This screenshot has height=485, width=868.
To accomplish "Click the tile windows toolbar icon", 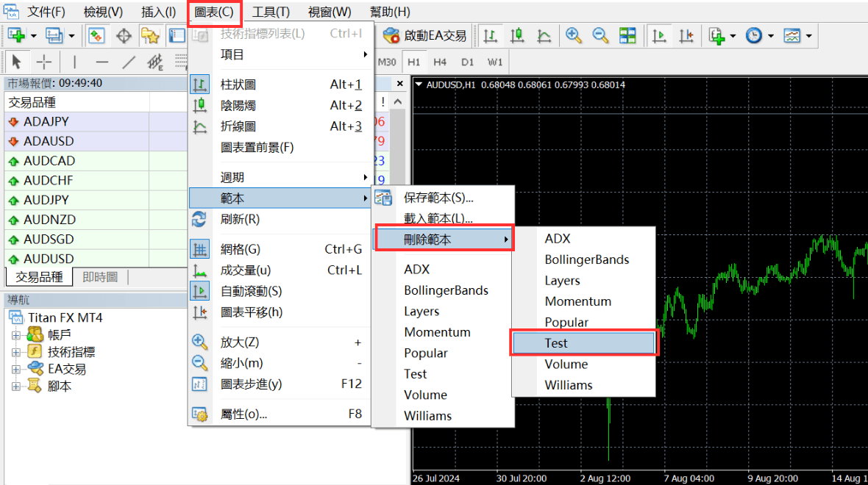I will [x=627, y=35].
